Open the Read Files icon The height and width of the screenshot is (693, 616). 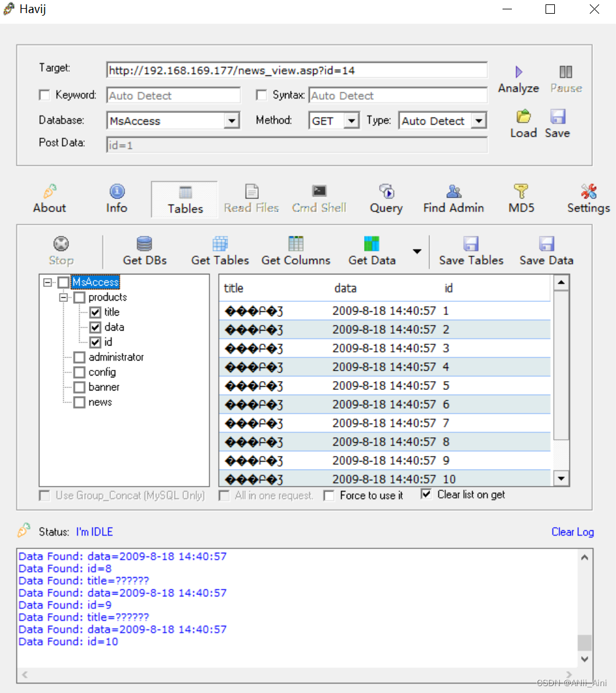[251, 191]
